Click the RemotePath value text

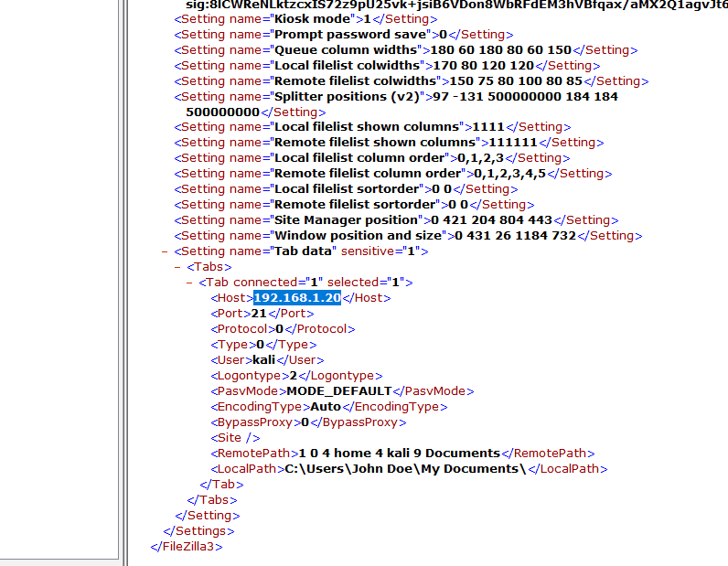click(x=400, y=454)
